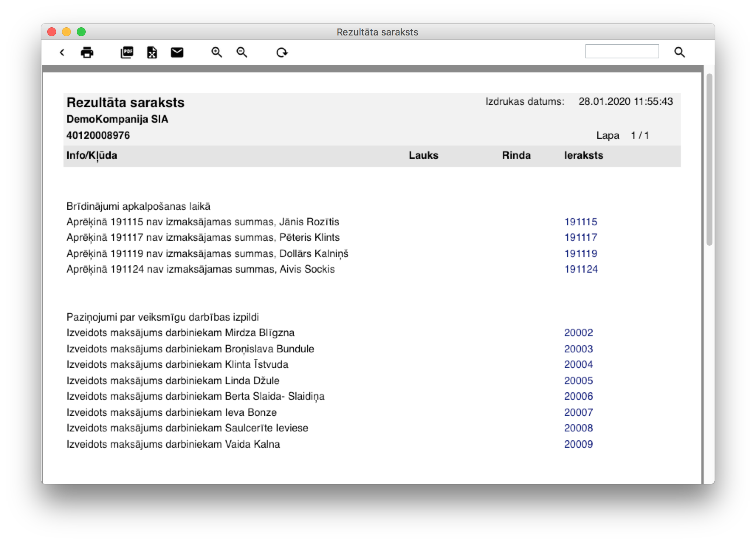Open payment record 20002
This screenshot has height=543, width=756.
578,333
